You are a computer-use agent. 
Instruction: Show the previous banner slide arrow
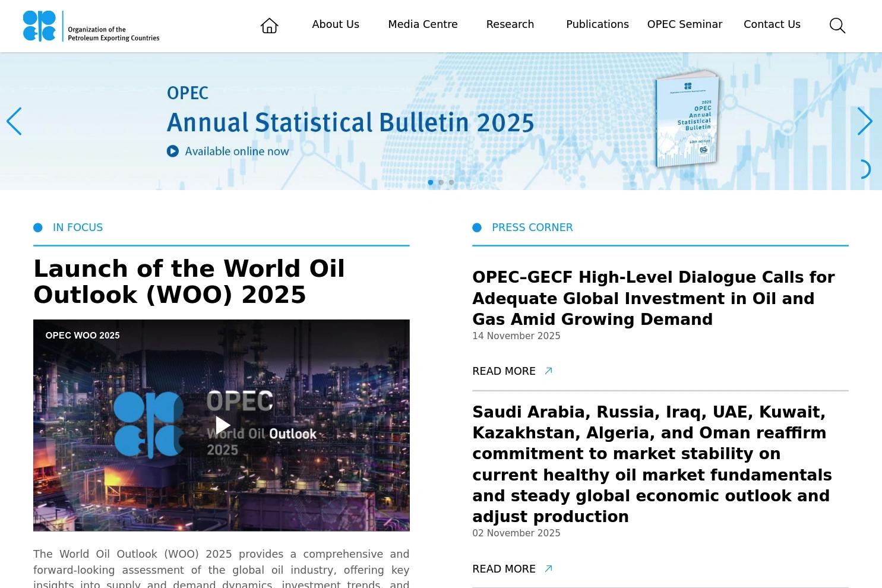pyautogui.click(x=14, y=121)
